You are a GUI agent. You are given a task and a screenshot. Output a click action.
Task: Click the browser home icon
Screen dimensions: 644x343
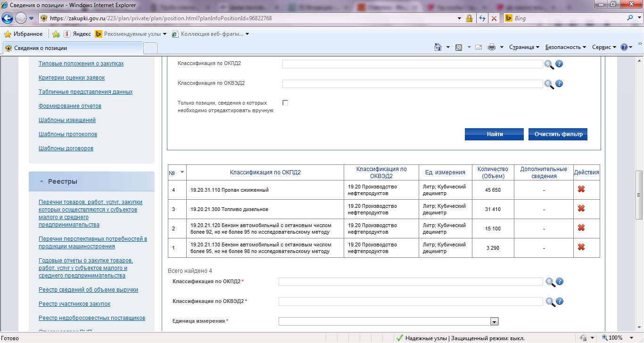[438, 47]
